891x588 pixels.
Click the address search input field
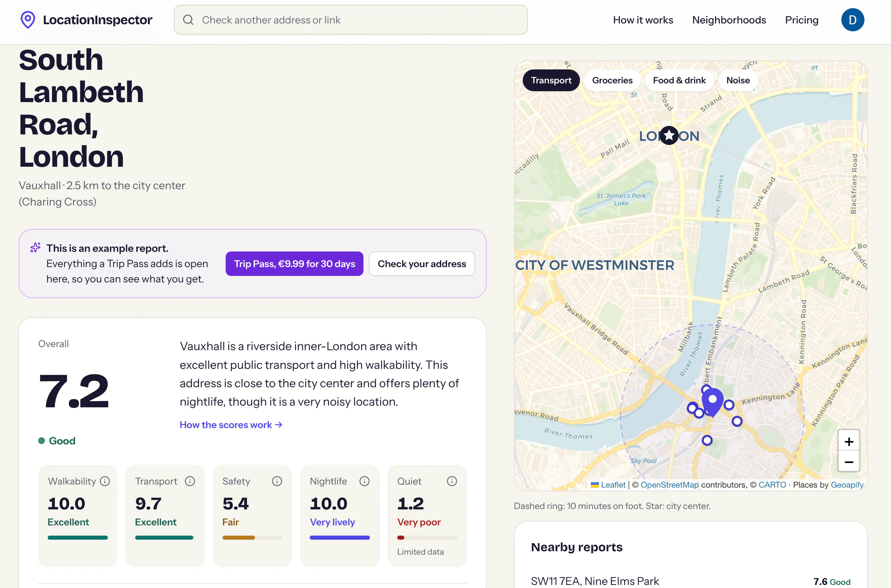[x=351, y=20]
